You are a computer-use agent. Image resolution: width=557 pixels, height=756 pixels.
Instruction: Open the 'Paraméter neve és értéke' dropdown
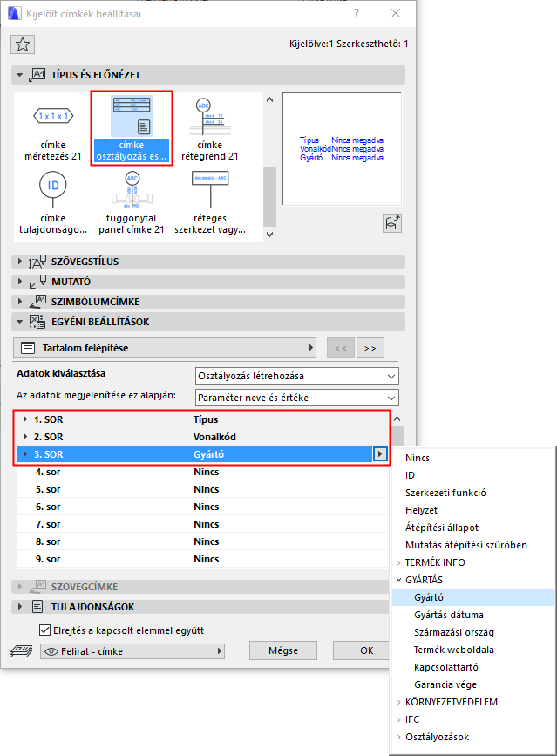[x=297, y=398]
